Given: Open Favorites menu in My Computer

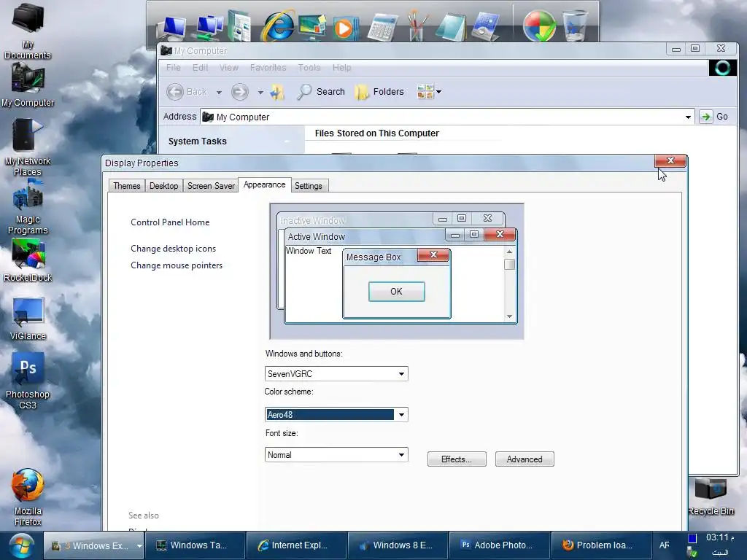Looking at the screenshot, I should point(268,68).
